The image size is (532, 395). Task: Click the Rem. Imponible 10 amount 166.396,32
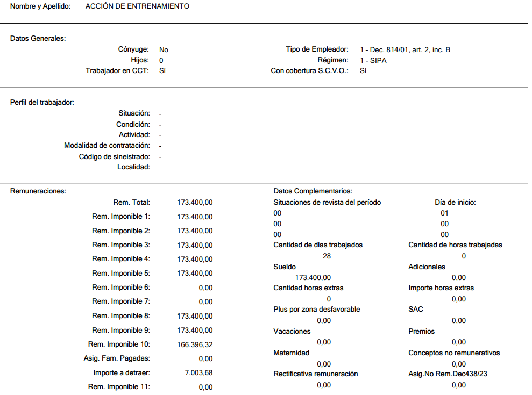click(x=195, y=344)
